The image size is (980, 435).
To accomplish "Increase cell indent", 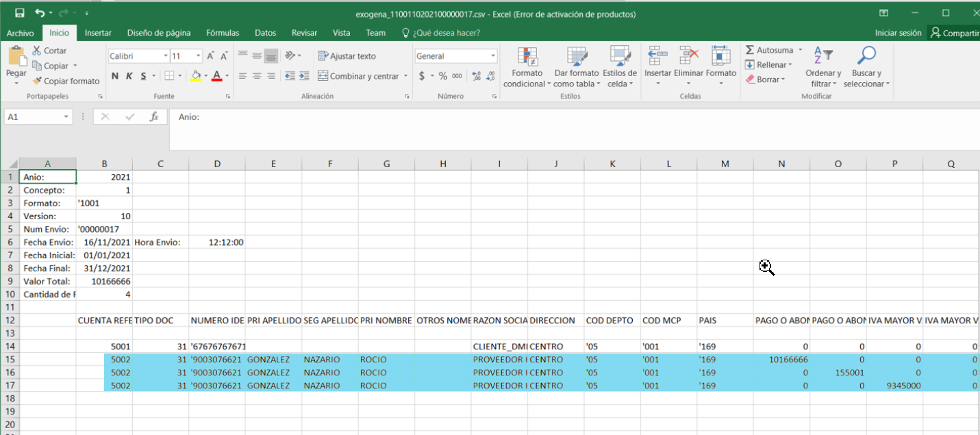I will [x=304, y=76].
